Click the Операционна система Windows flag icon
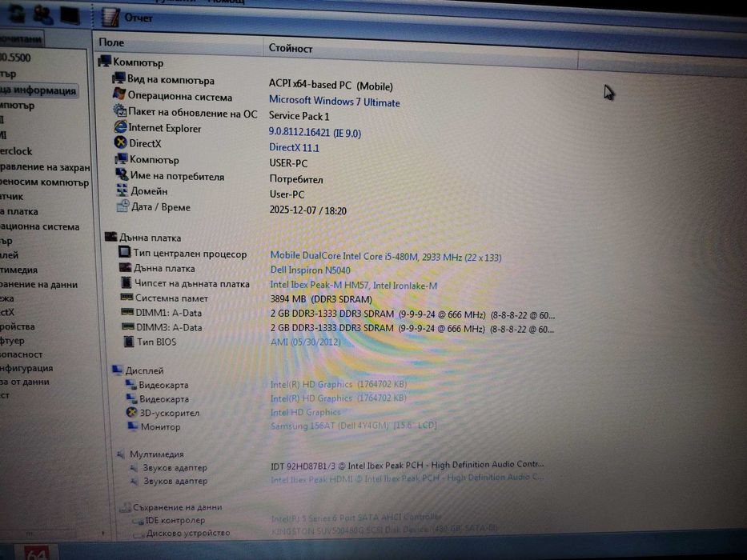 click(x=119, y=94)
